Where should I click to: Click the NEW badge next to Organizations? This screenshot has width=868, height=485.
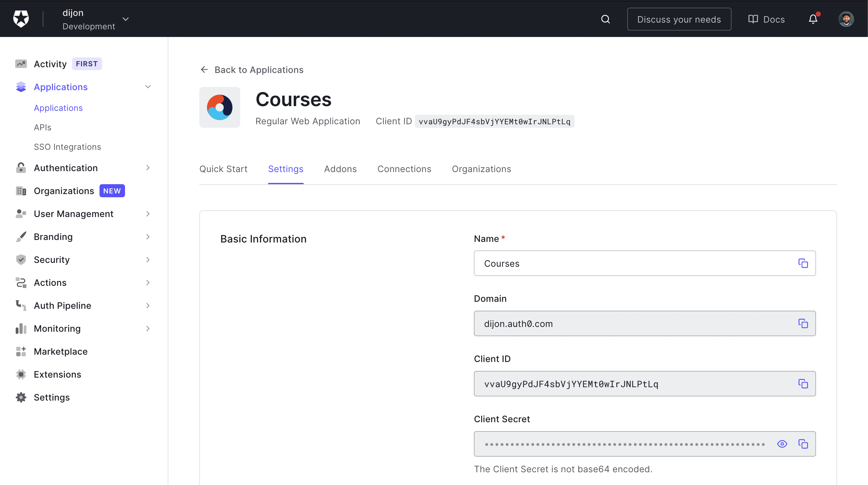click(112, 191)
